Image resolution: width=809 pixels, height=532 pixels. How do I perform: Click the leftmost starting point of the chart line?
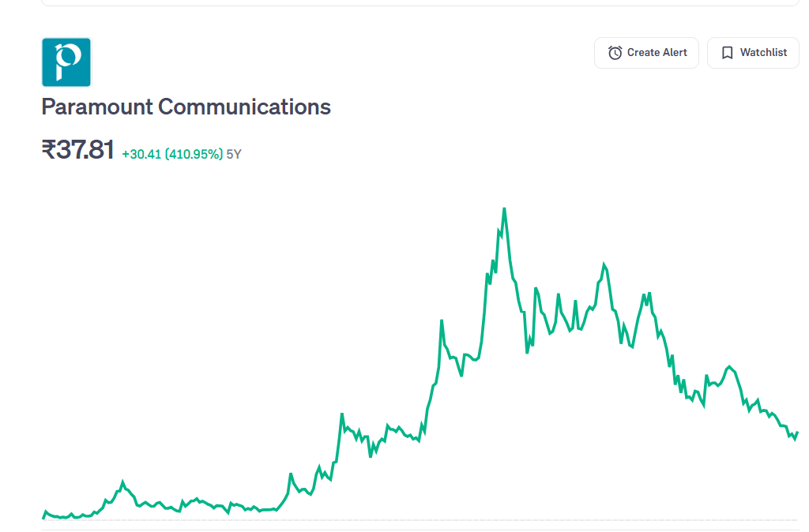pos(43,518)
